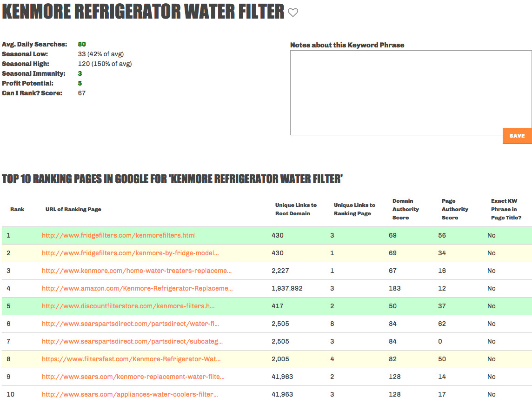Select the page authority value 50
The width and height of the screenshot is (532, 398).
(442, 359)
